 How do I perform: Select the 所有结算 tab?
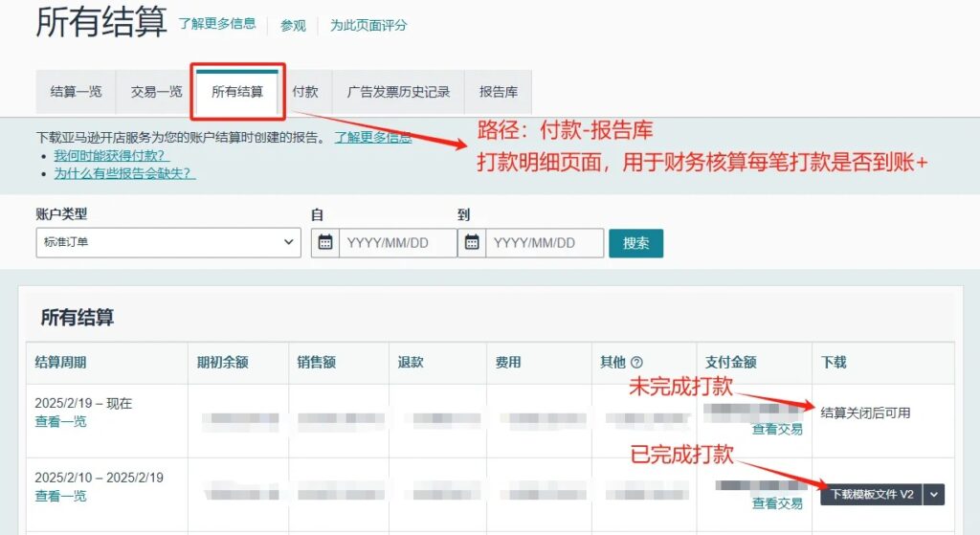tap(236, 93)
